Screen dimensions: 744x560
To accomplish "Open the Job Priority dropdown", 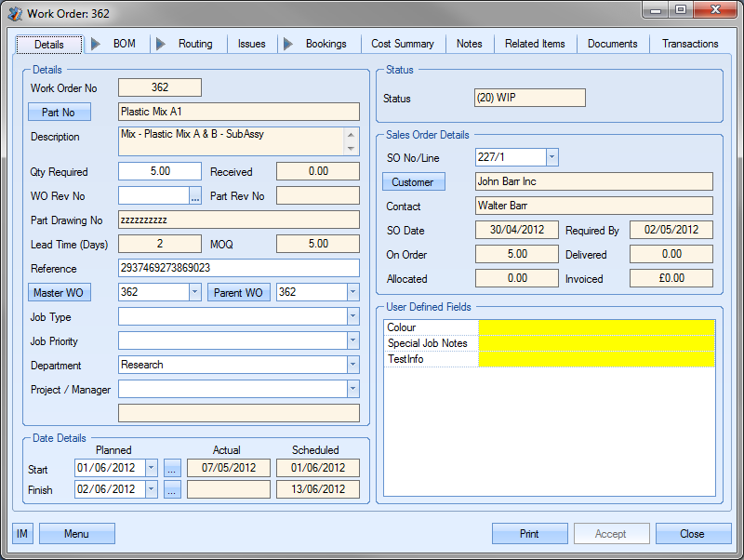I will click(352, 340).
